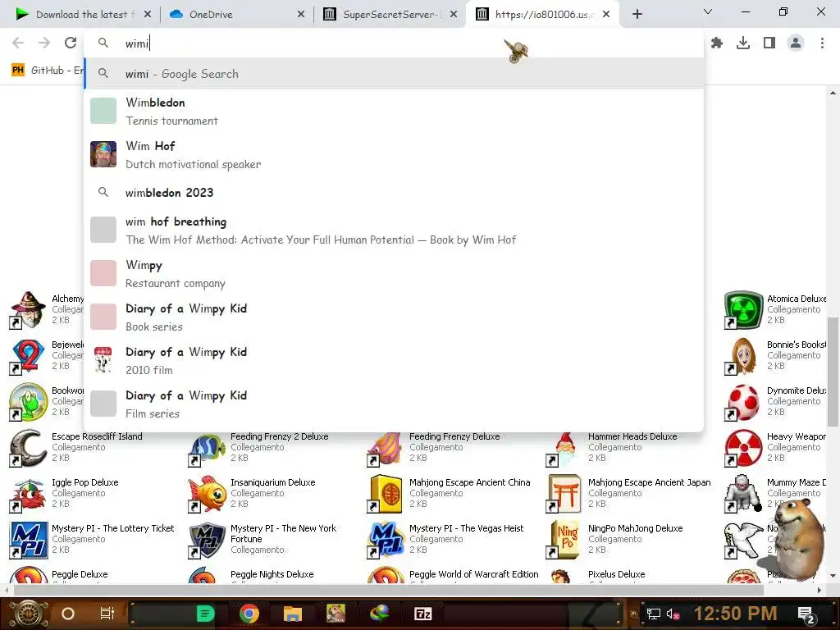Open Alchemy wizard shortcut icon
This screenshot has height=630, width=840.
pyautogui.click(x=28, y=309)
